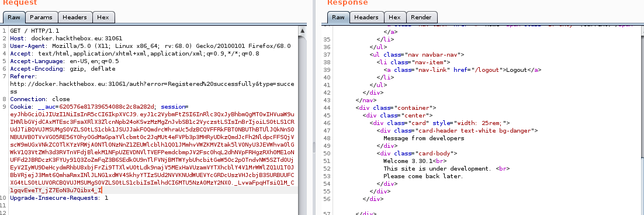Open the Response Render tab
Viewport: 644px width, 215px height.
click(x=421, y=17)
